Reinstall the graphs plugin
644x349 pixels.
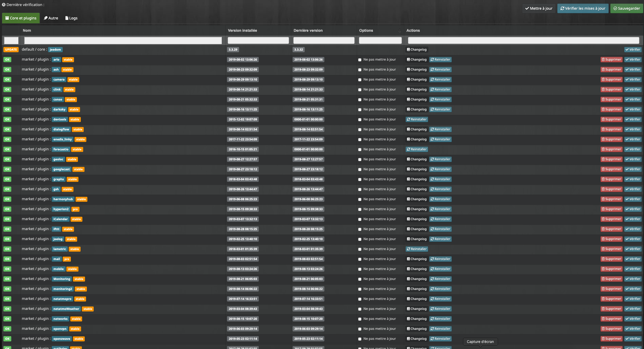click(x=440, y=179)
